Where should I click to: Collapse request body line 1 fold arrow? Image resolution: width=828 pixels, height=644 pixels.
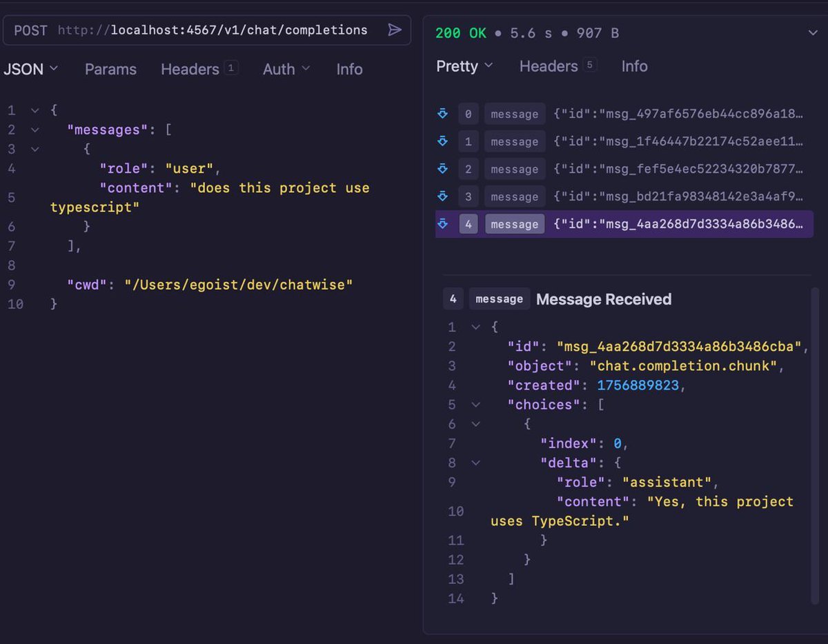pos(34,110)
